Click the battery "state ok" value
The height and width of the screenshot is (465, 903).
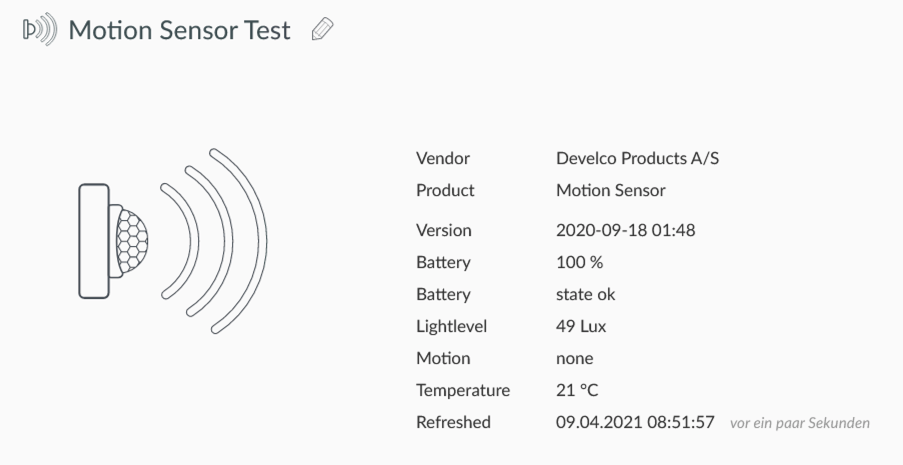click(586, 295)
